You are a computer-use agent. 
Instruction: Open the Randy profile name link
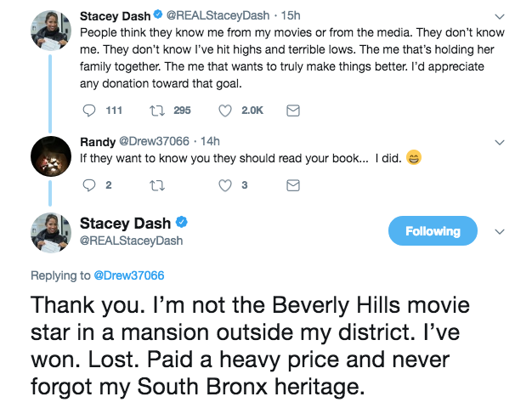pyautogui.click(x=97, y=141)
